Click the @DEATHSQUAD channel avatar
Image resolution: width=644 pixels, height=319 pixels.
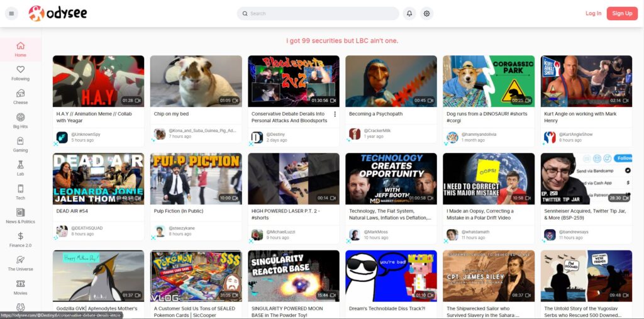tap(62, 231)
